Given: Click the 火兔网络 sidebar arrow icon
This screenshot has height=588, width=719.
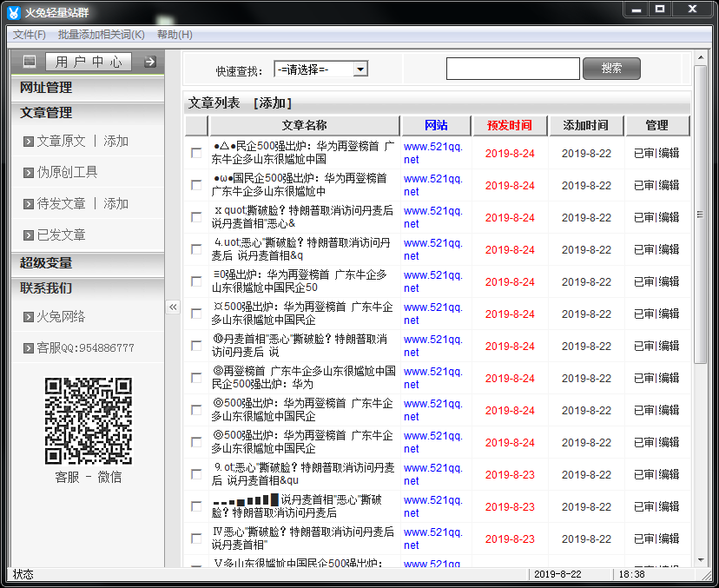Looking at the screenshot, I should pos(29,315).
